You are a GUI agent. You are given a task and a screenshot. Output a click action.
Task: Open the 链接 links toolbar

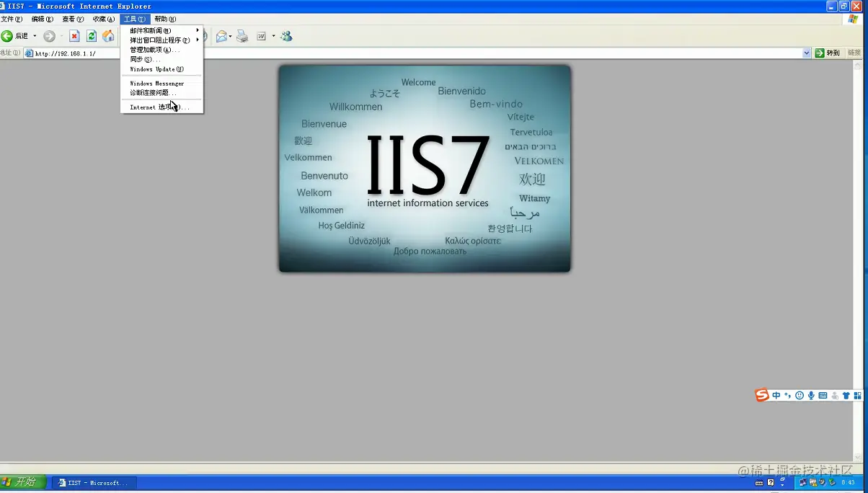point(854,53)
